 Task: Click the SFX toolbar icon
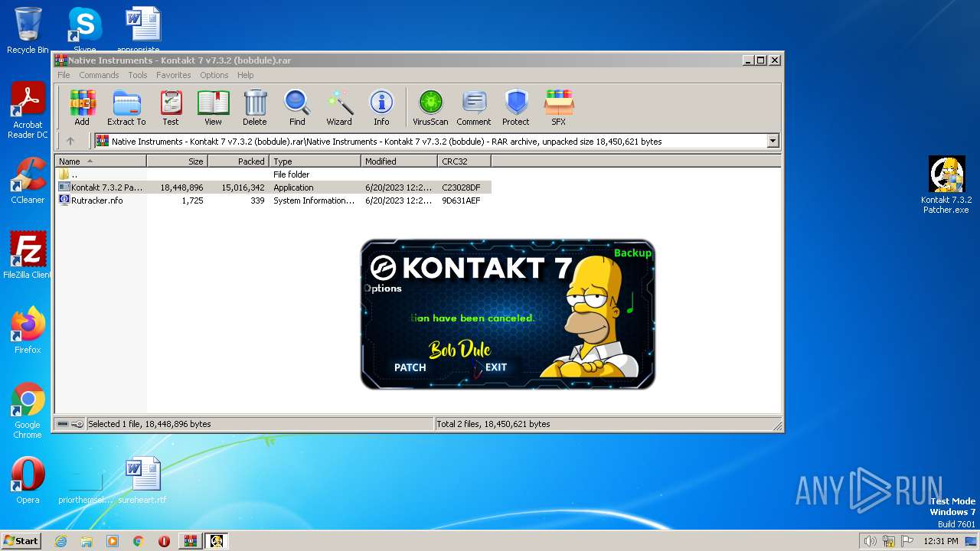coord(559,107)
